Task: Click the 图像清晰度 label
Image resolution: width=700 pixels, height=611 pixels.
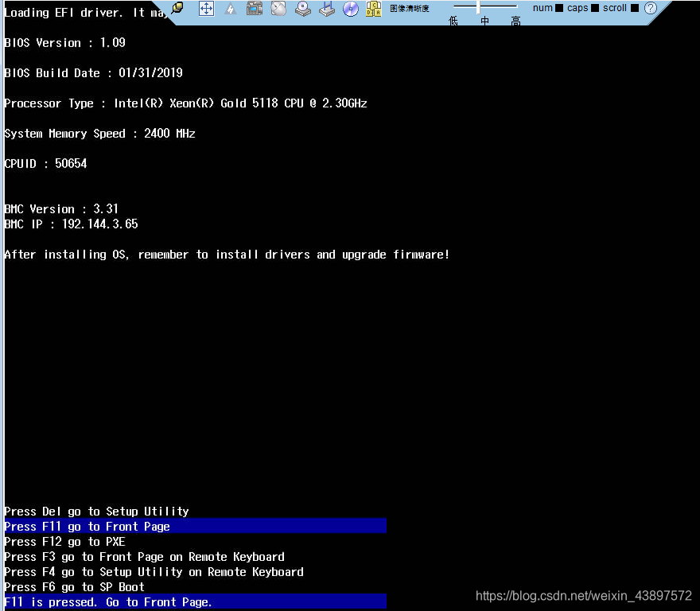Action: [410, 9]
